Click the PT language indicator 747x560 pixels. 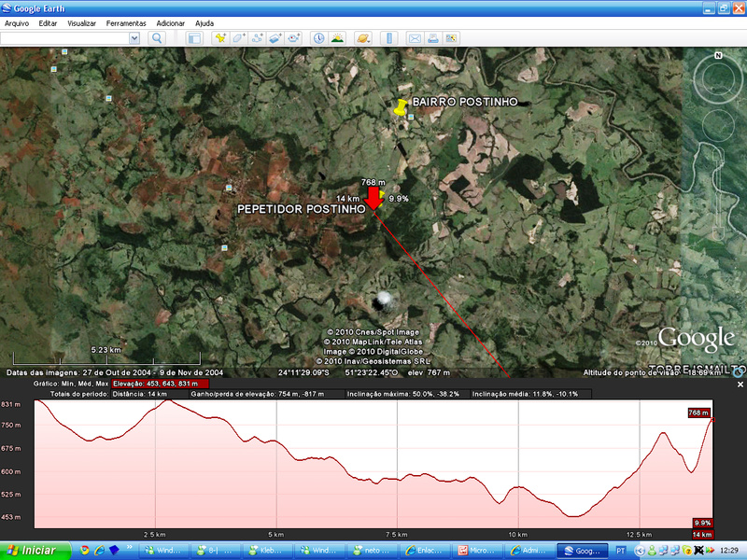point(620,551)
